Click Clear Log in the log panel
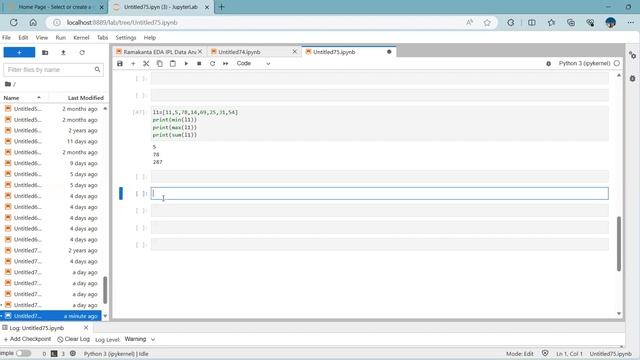 [73, 339]
